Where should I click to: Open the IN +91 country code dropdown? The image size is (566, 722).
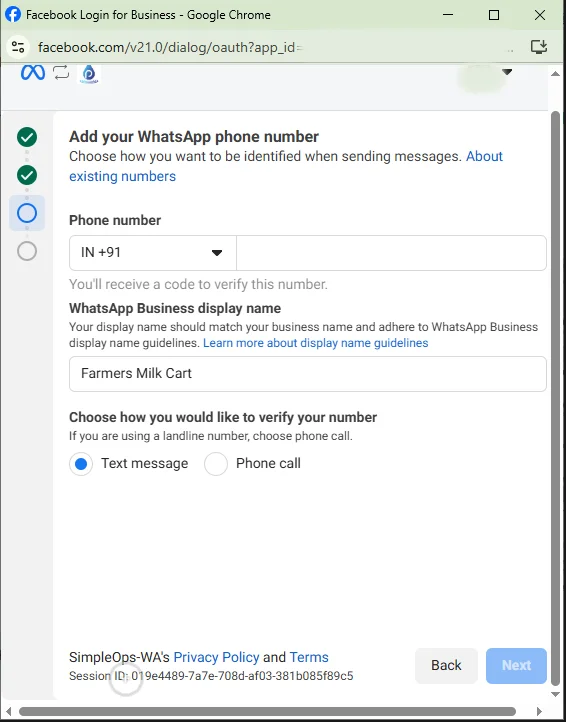click(x=152, y=253)
